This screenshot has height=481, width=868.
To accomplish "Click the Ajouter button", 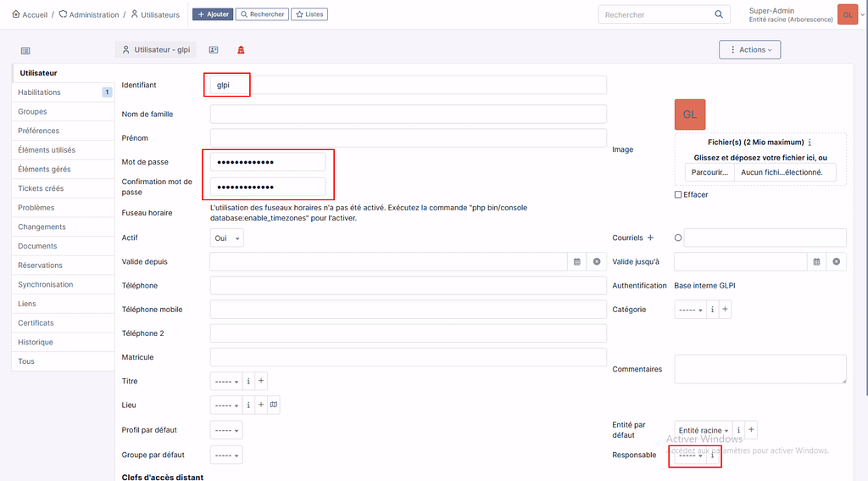I will (212, 14).
